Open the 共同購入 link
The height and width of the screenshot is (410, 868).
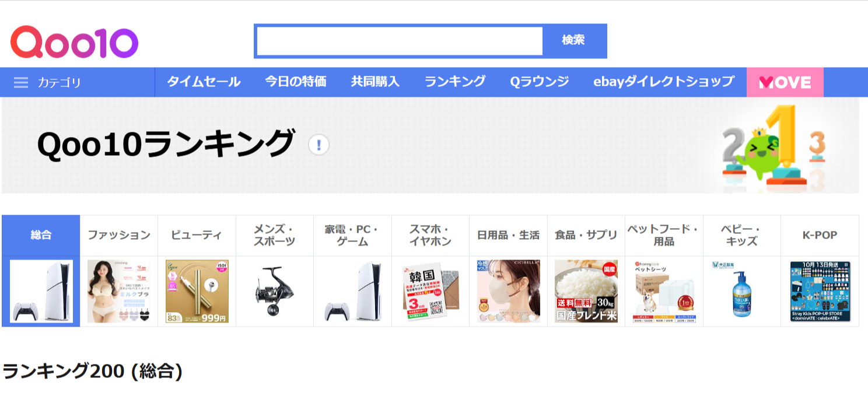(x=375, y=82)
